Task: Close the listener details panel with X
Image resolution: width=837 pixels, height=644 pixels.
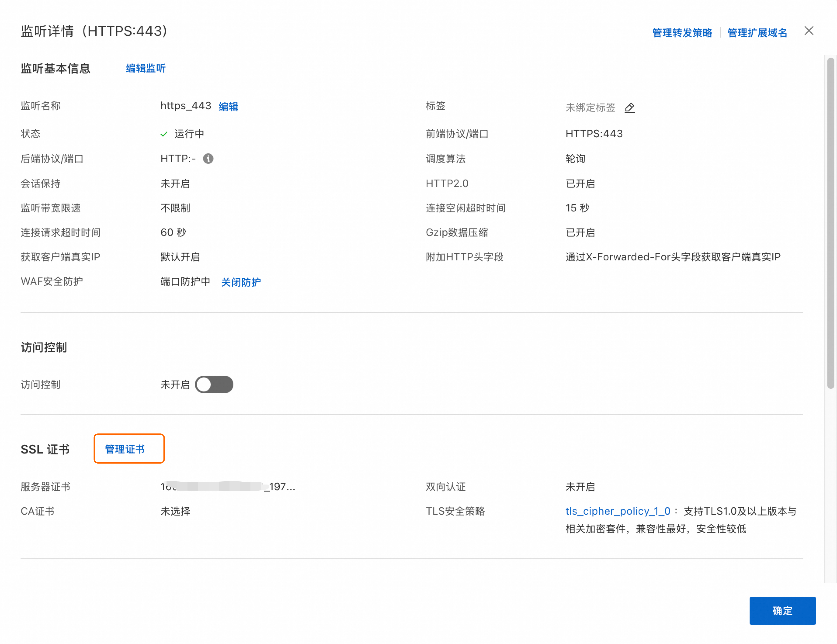Action: click(809, 31)
